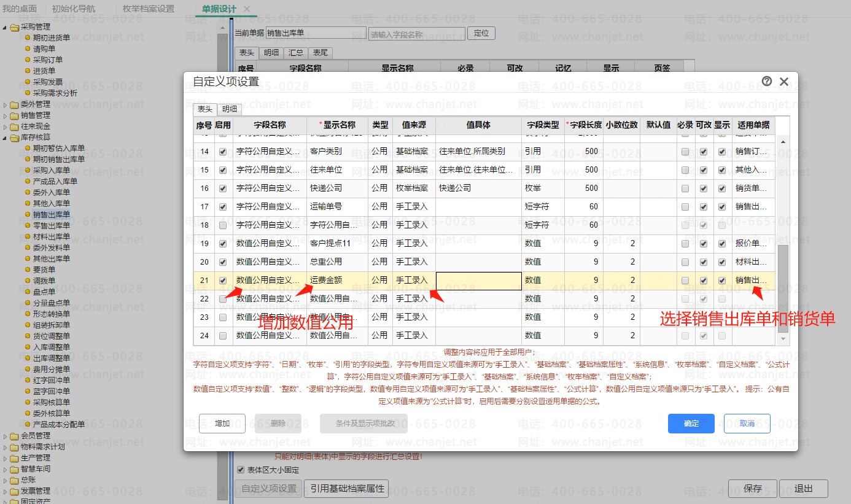This screenshot has height=504, width=851.
Task: Tick the 启用 checkbox in row 24
Action: [x=223, y=336]
